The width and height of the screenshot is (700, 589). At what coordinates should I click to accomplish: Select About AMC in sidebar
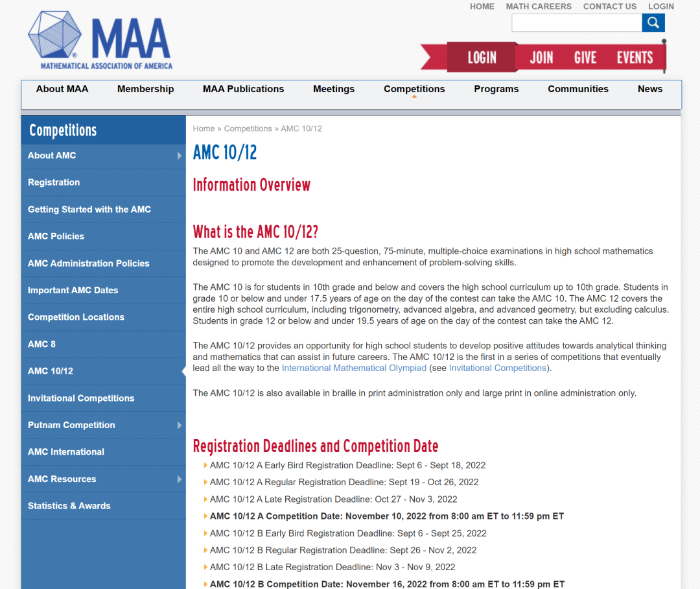pyautogui.click(x=52, y=156)
